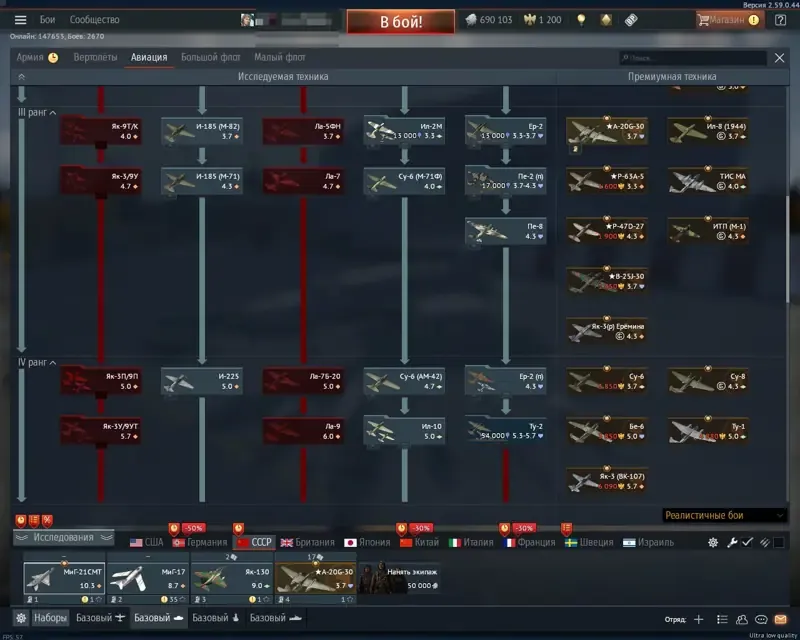The width and height of the screenshot is (800, 640).
Task: Click the wrench repair icon
Action: tap(732, 543)
